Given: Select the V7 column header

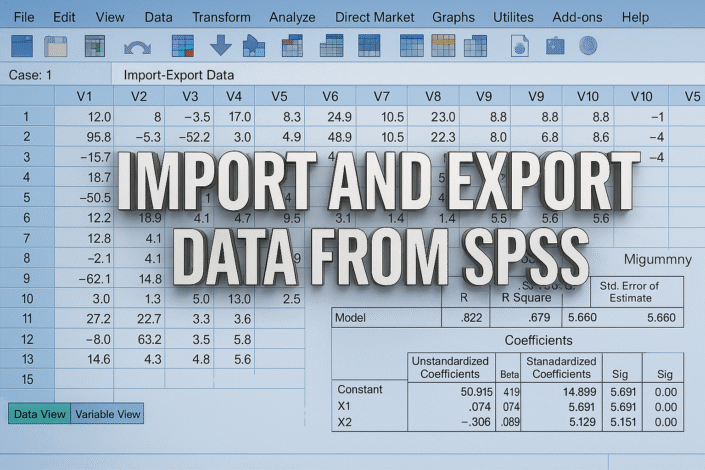Looking at the screenshot, I should point(382,96).
